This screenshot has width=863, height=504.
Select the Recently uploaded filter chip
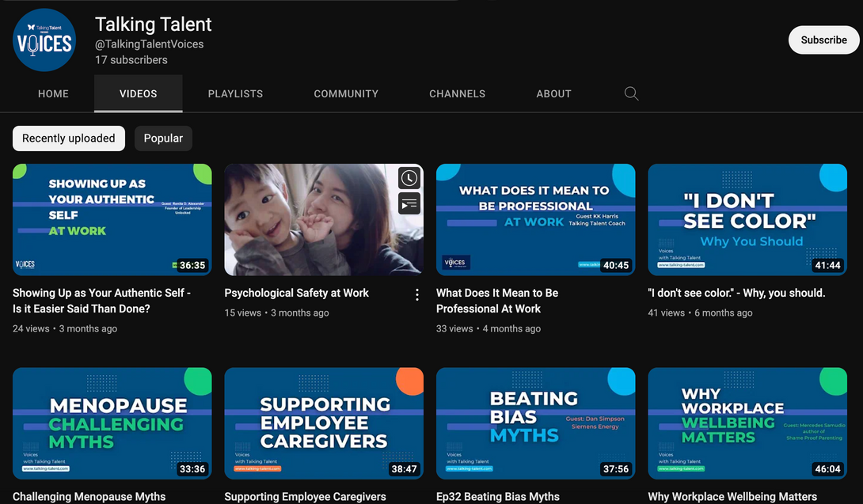point(69,138)
